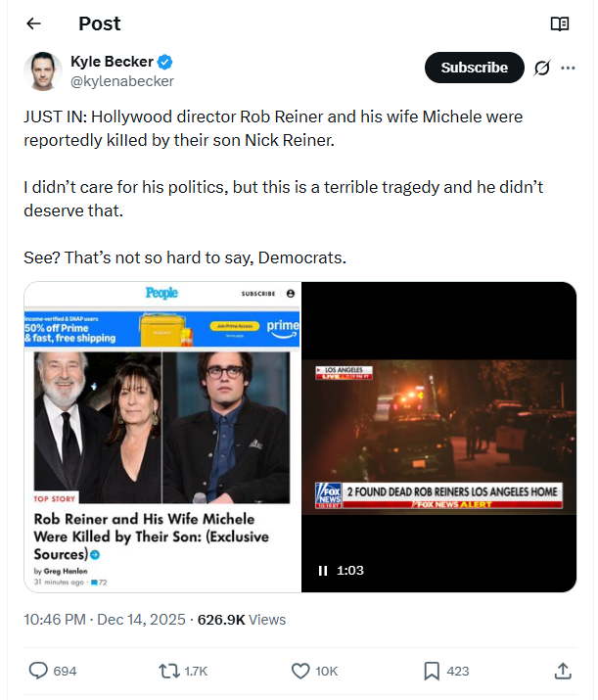Click the share upload icon
Screen dimensions: 598x700
click(x=563, y=671)
